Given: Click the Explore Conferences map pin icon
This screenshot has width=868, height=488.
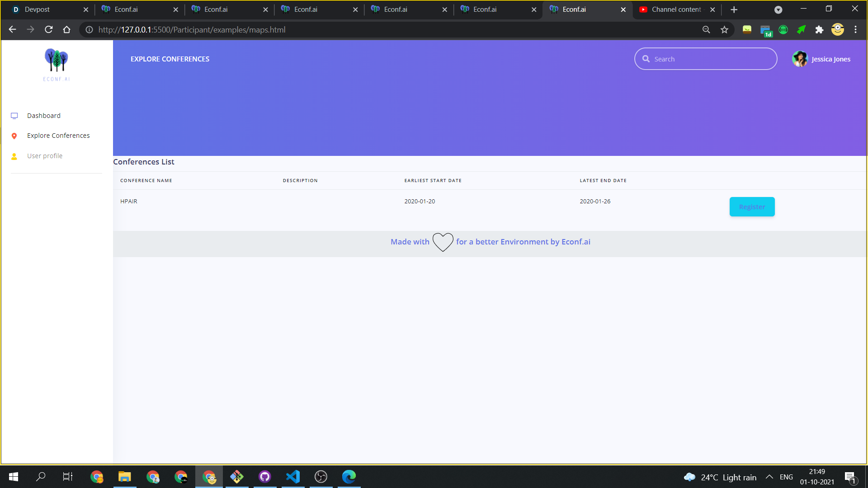Looking at the screenshot, I should tap(14, 136).
